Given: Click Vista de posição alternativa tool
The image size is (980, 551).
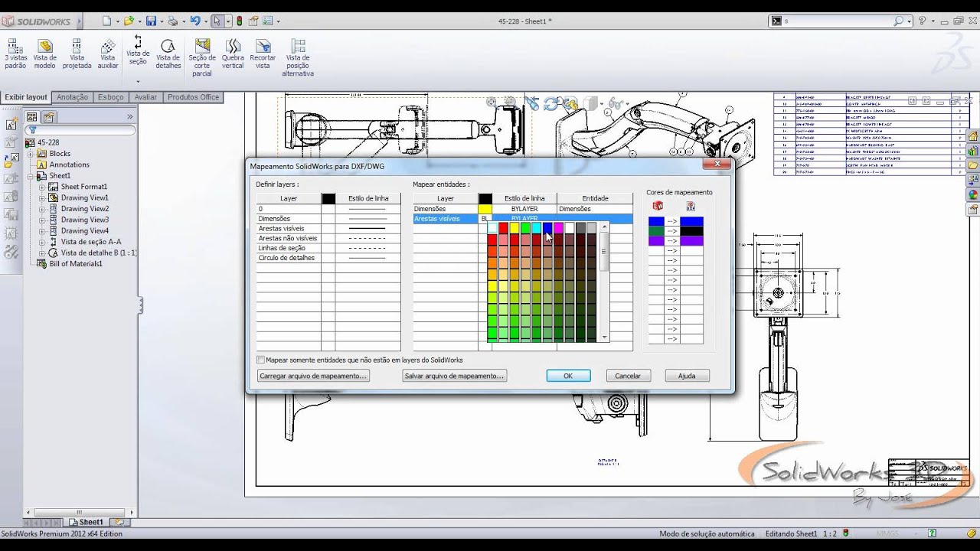Looking at the screenshot, I should [298, 57].
